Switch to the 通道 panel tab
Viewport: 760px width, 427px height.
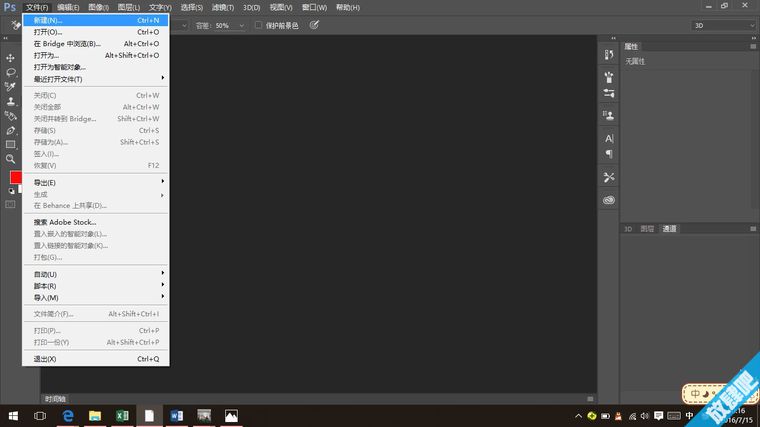click(669, 229)
